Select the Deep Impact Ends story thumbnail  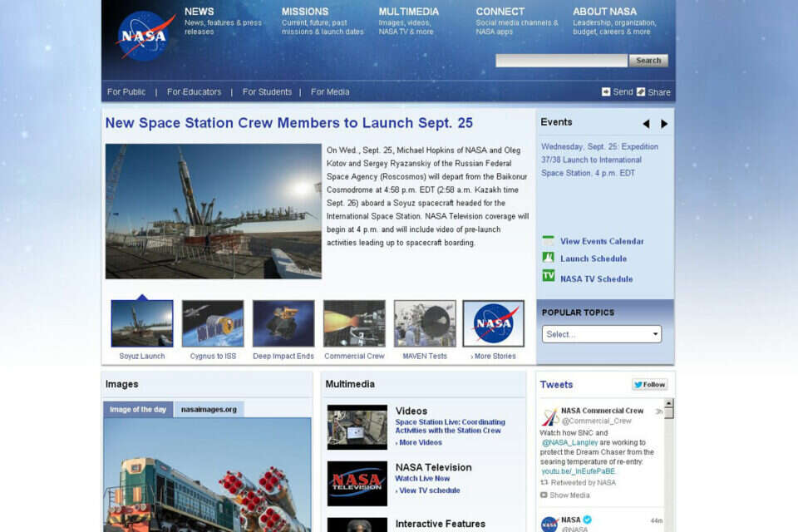(283, 323)
